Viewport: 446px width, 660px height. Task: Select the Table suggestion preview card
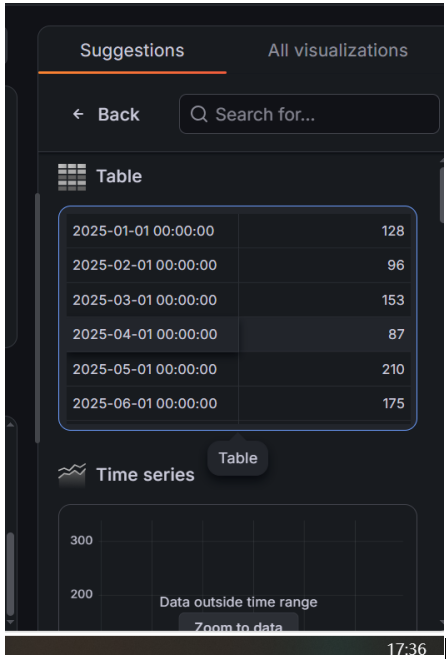(238, 318)
